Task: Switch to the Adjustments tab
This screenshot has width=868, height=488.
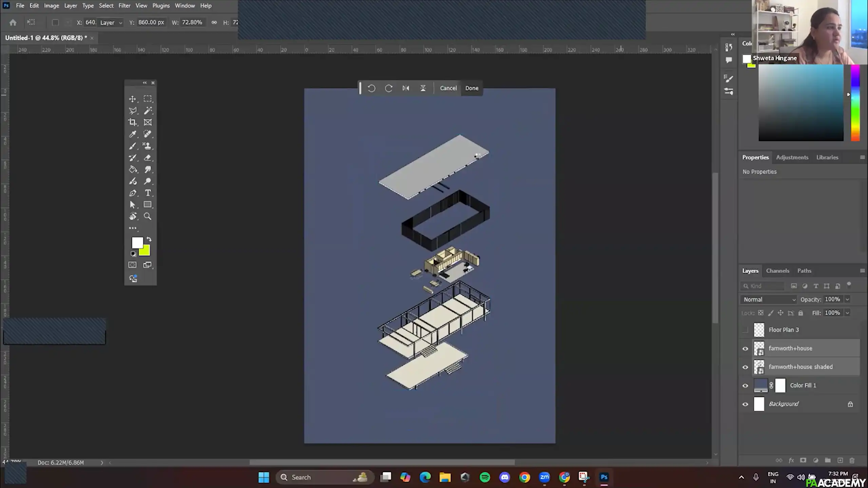Action: [792, 157]
